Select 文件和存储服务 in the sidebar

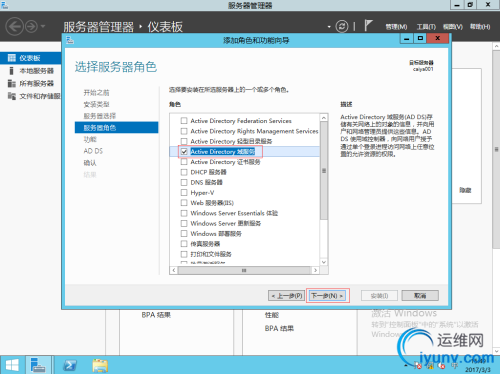[40, 96]
